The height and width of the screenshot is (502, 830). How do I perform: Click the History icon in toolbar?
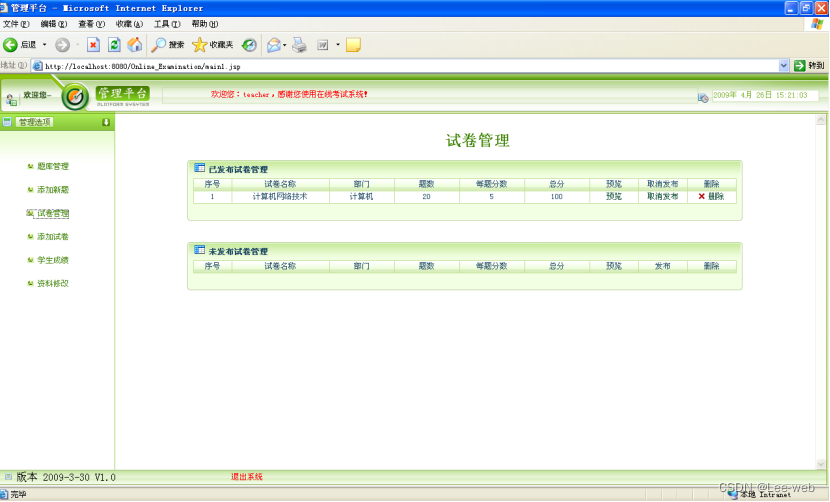[249, 45]
